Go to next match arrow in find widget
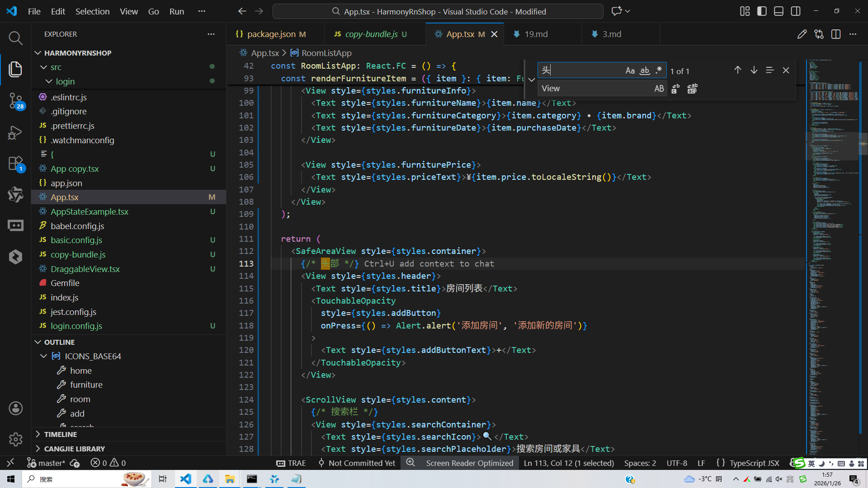 pyautogui.click(x=754, y=70)
